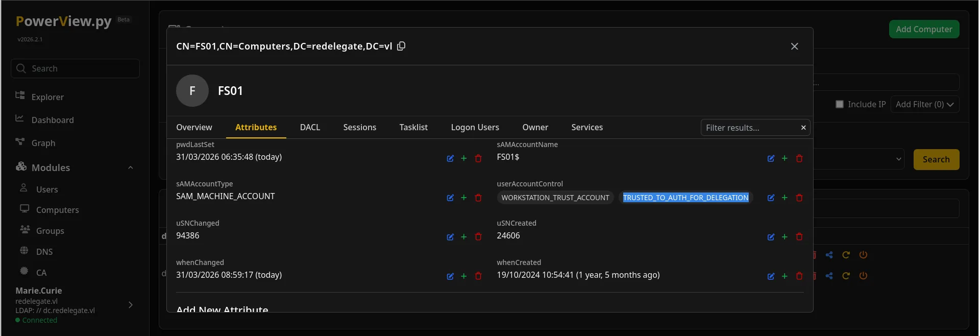This screenshot has height=336, width=980.
Task: Expand the Marie.Curie connection details
Action: coord(131,305)
